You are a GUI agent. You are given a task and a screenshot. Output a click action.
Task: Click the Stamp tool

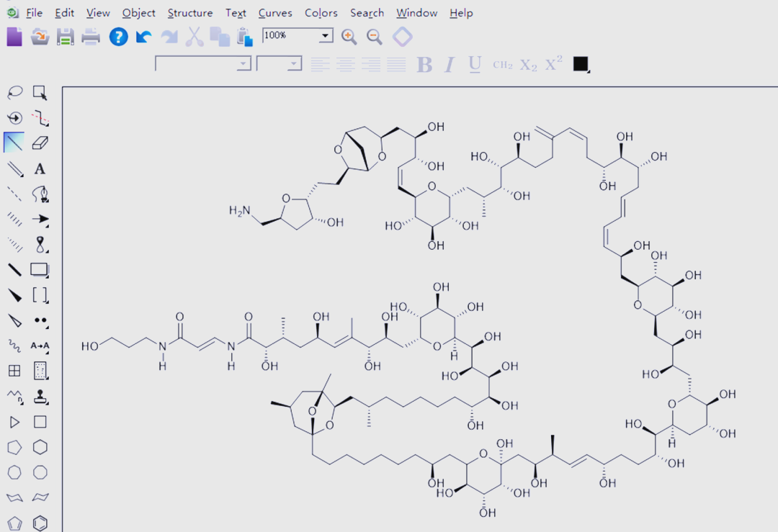tap(40, 396)
